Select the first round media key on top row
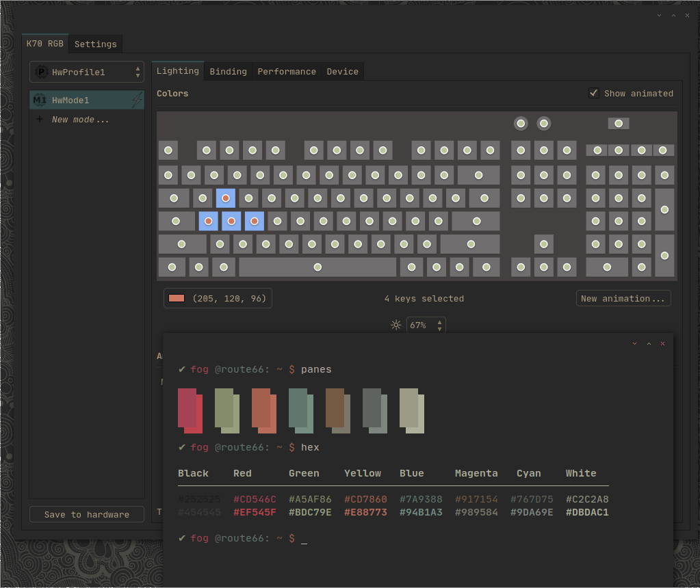The width and height of the screenshot is (700, 588). pyautogui.click(x=521, y=124)
